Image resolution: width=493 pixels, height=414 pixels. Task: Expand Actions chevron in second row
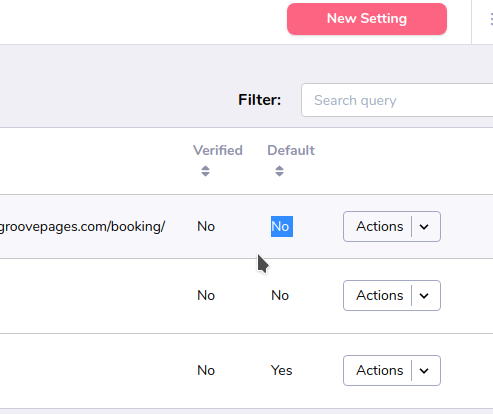coord(424,296)
